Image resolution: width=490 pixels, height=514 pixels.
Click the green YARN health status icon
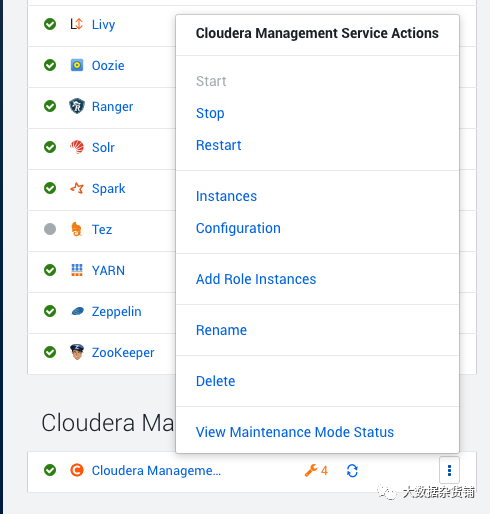coord(50,270)
